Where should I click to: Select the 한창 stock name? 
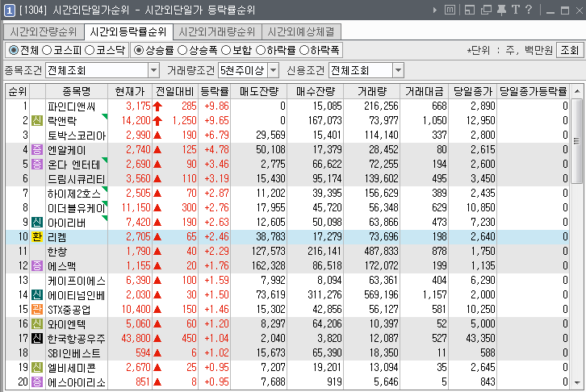[57, 252]
